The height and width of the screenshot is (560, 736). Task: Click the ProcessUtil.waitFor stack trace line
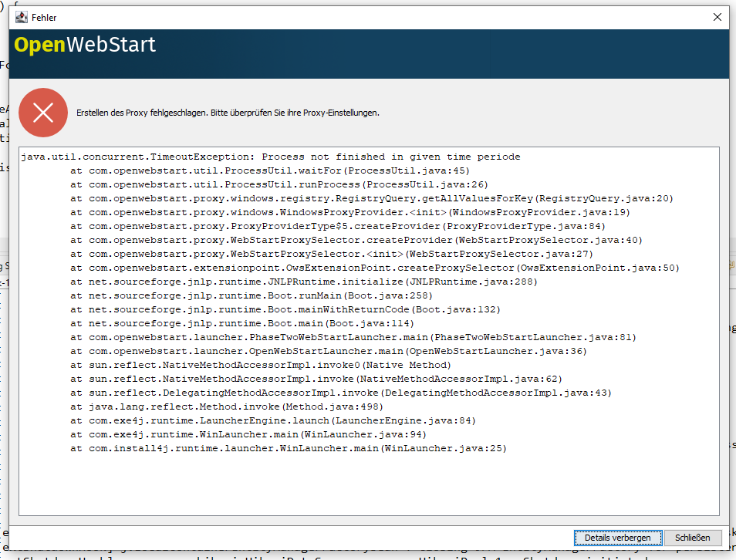270,171
